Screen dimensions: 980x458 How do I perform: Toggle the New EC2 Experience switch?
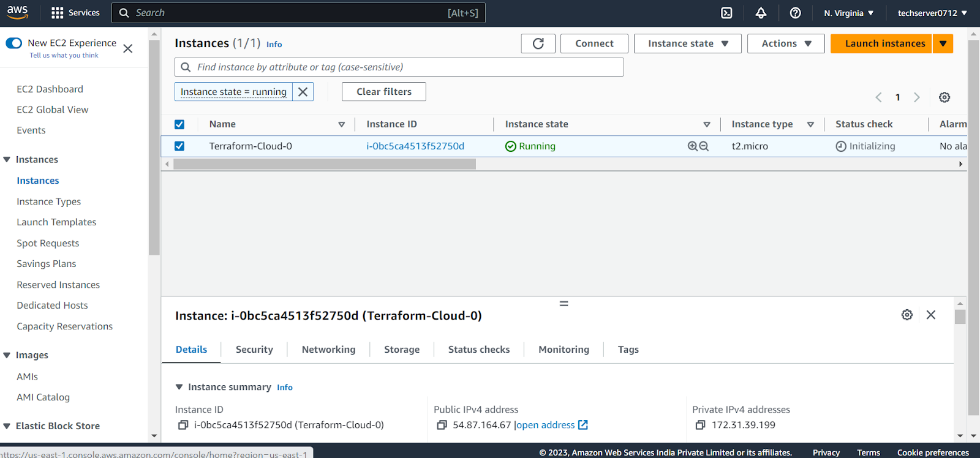click(x=13, y=43)
